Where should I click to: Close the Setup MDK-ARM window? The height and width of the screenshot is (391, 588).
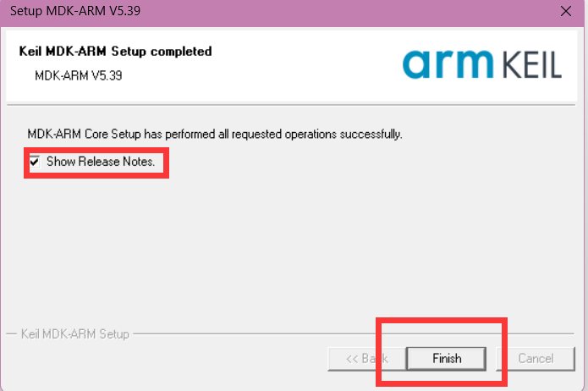point(566,11)
